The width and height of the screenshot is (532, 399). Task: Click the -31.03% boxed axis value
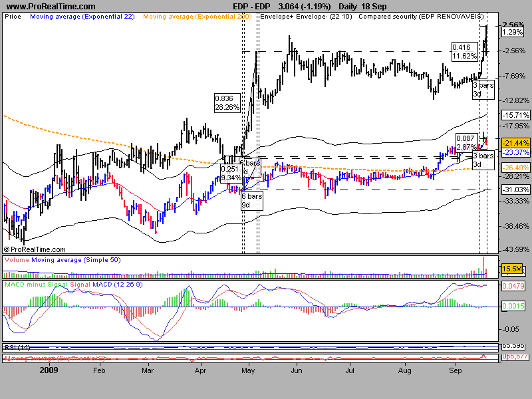tap(516, 190)
